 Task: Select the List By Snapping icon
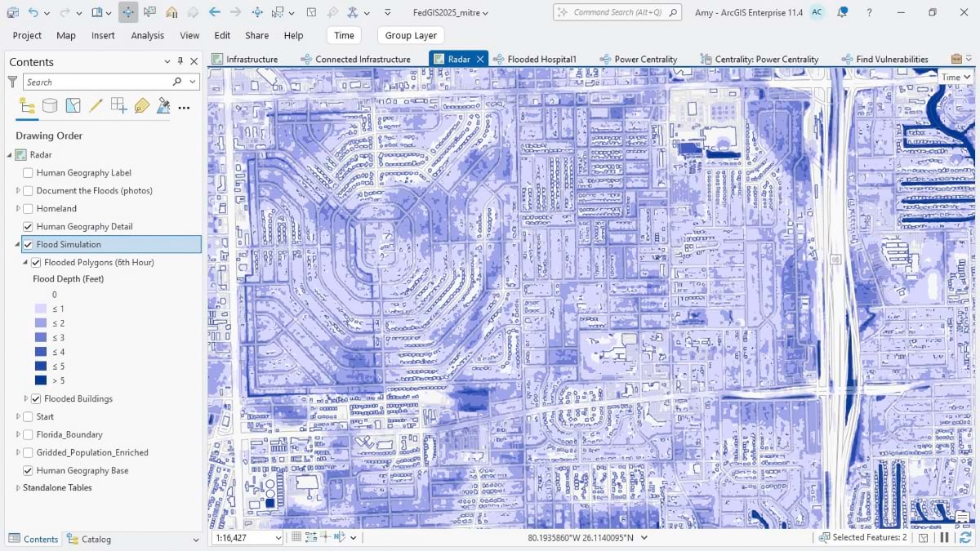pos(117,105)
